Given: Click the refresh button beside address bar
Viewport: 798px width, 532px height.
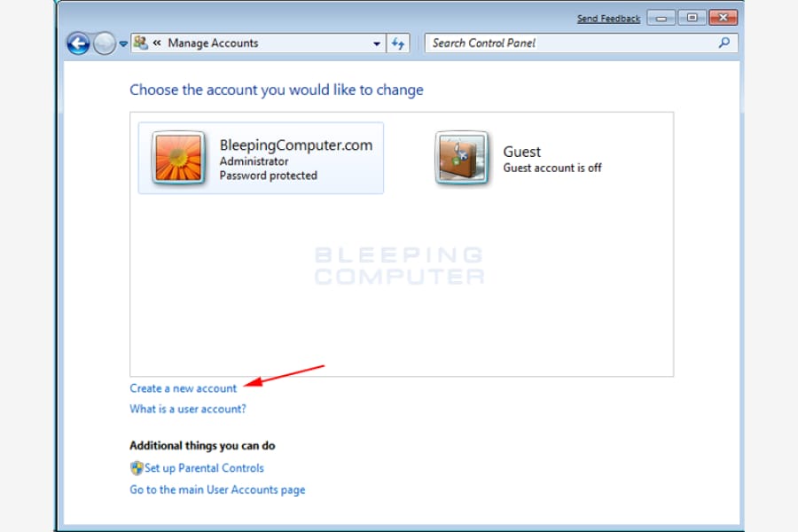Looking at the screenshot, I should [x=398, y=43].
